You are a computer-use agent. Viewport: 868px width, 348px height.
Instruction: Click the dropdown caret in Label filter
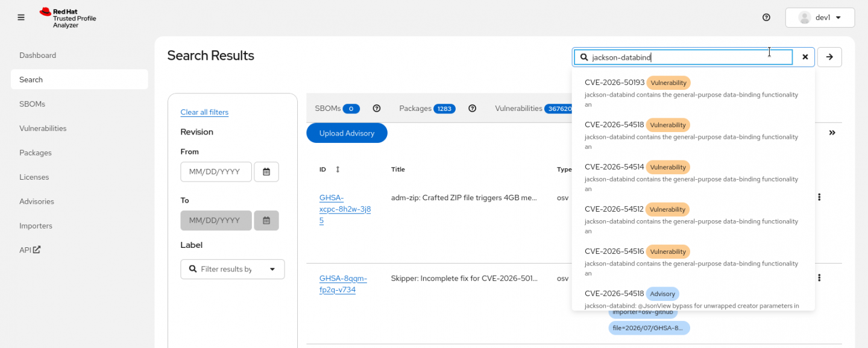pyautogui.click(x=272, y=270)
